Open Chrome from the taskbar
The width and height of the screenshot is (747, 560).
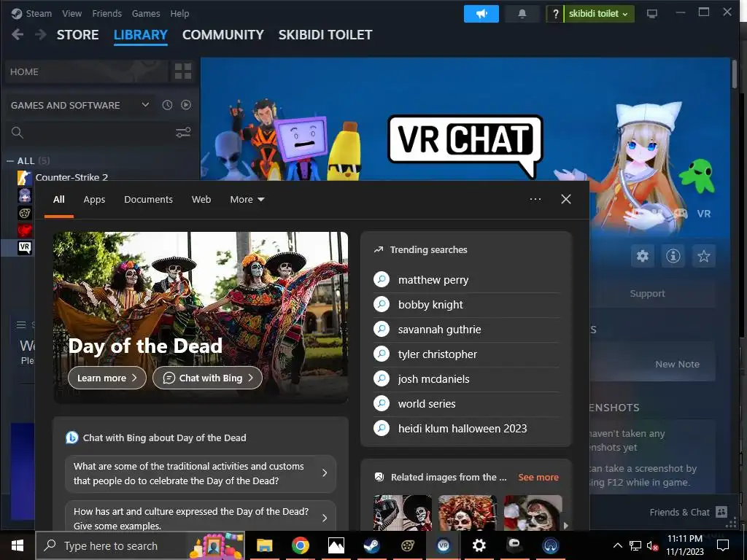pos(300,545)
